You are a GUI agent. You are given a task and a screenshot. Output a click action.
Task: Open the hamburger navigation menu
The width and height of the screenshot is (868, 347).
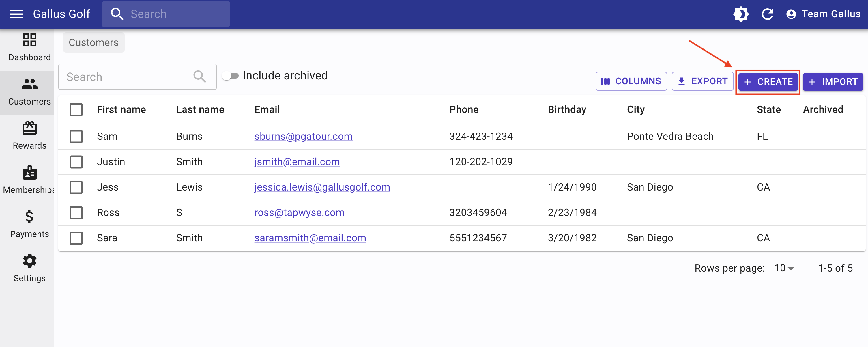(16, 14)
